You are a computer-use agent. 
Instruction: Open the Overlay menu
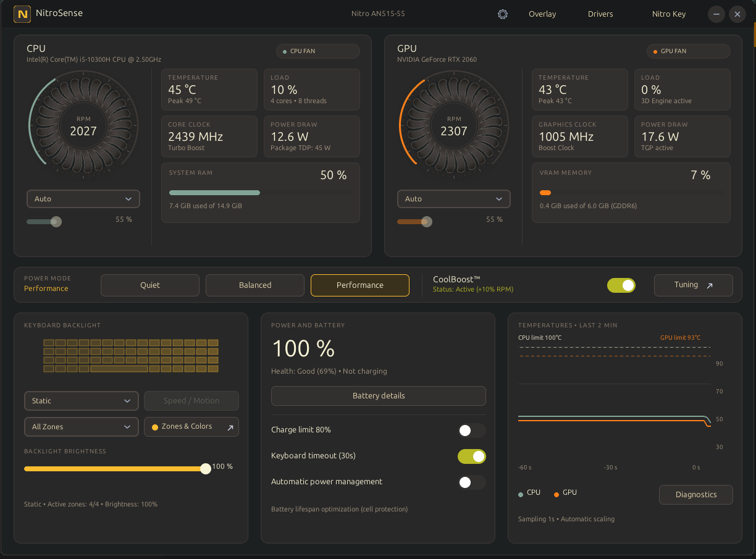click(542, 14)
